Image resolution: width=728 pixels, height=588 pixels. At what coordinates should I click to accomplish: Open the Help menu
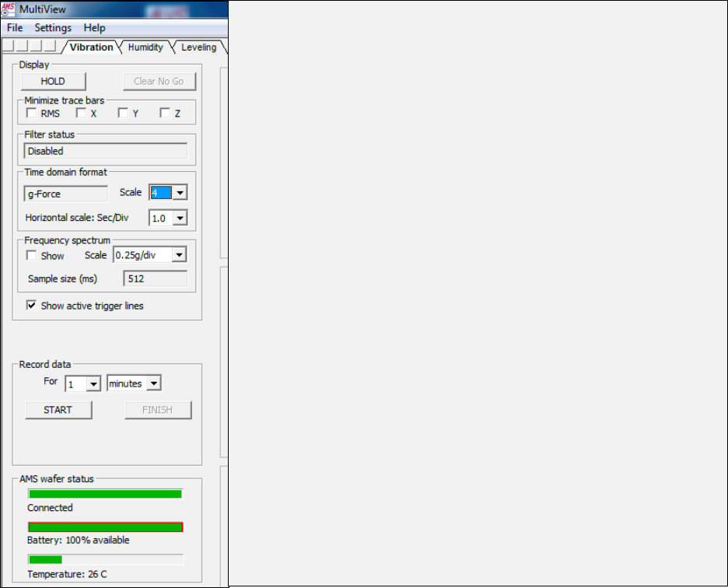94,28
